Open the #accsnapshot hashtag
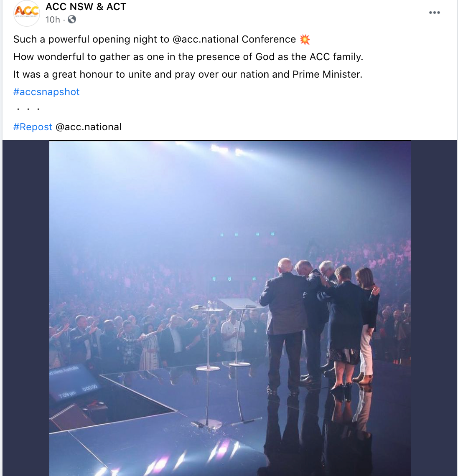This screenshot has width=458, height=476. click(x=46, y=92)
